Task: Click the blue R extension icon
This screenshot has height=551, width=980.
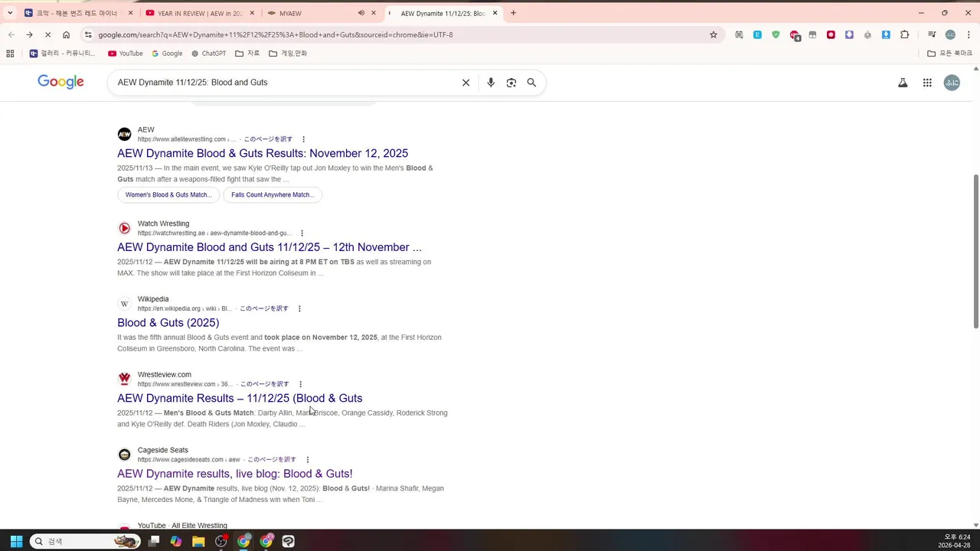Action: (x=757, y=34)
